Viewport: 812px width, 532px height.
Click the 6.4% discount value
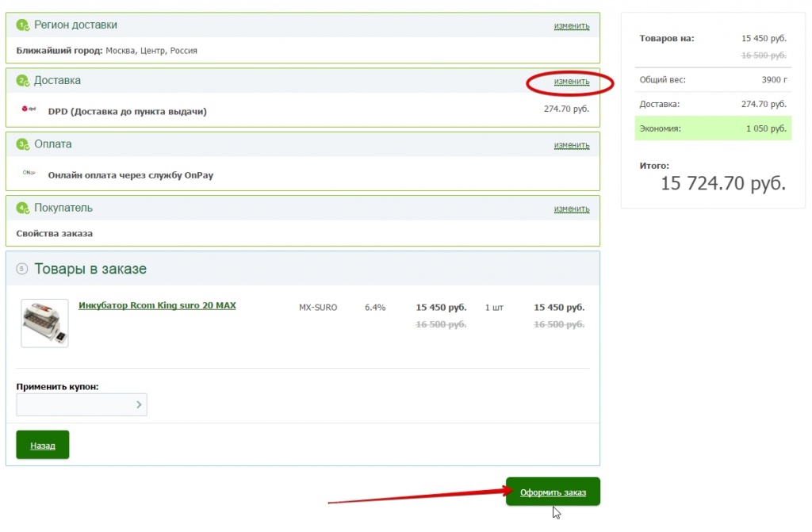pos(375,308)
